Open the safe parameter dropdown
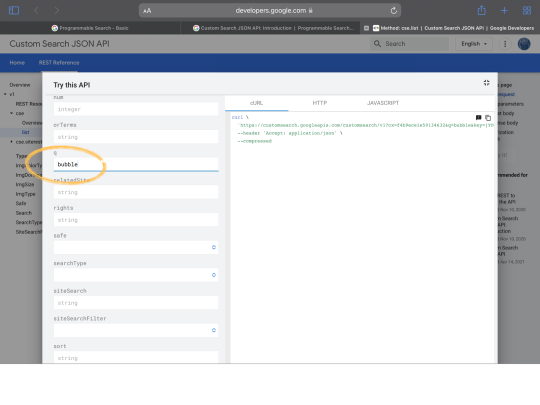Viewport: 540px width, 405px height. [x=136, y=247]
